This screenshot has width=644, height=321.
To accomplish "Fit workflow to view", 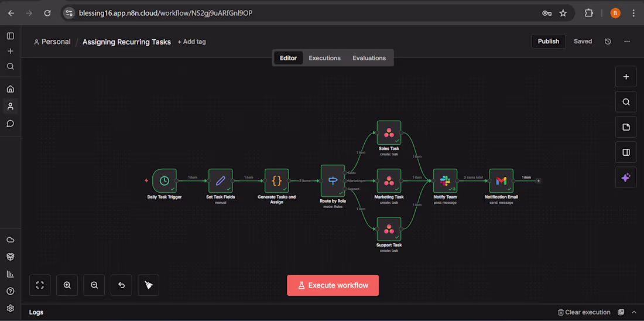I will point(40,285).
